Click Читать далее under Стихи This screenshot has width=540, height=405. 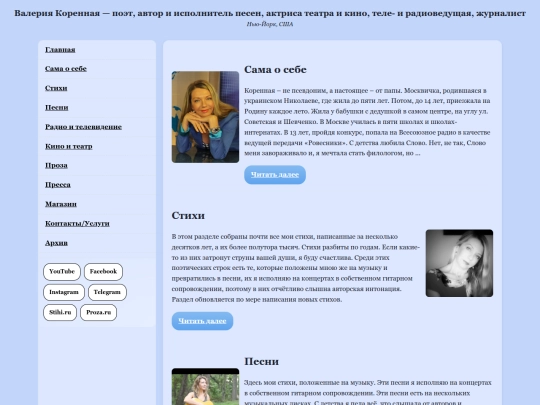click(202, 321)
